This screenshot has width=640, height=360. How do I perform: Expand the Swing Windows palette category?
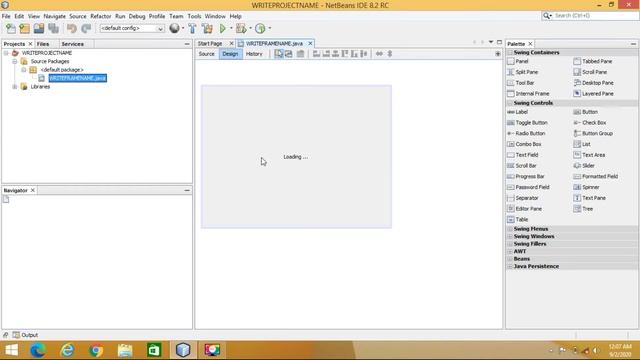click(510, 236)
